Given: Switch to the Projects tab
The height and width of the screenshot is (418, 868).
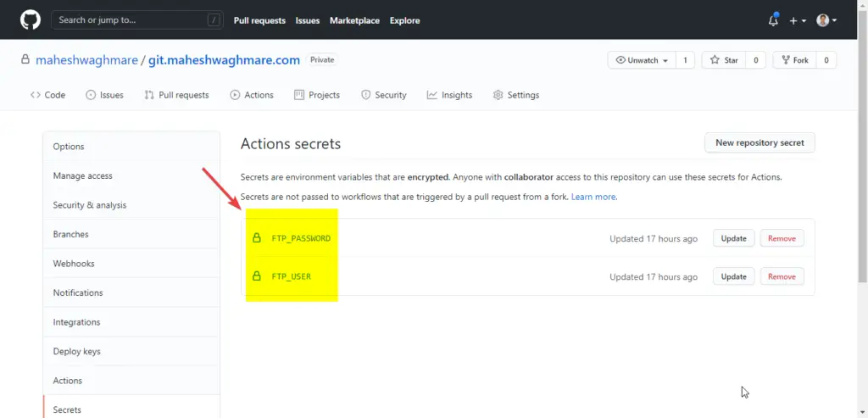Looking at the screenshot, I should (317, 95).
